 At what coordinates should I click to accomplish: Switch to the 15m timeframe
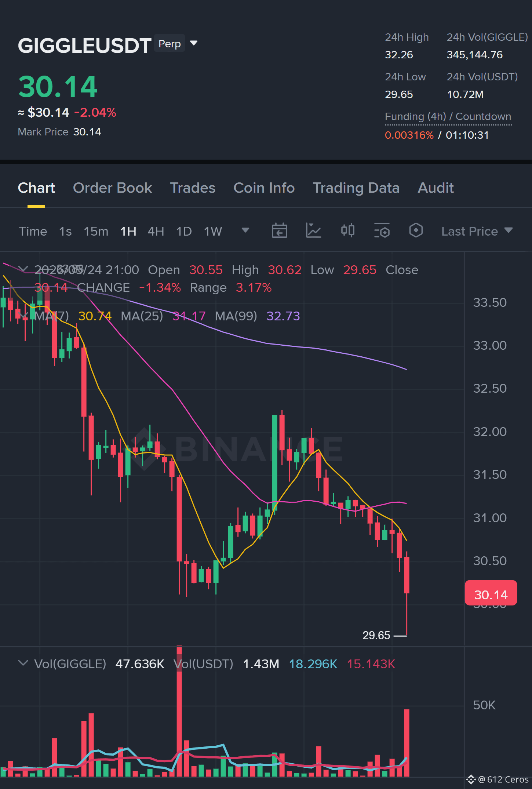pyautogui.click(x=96, y=231)
